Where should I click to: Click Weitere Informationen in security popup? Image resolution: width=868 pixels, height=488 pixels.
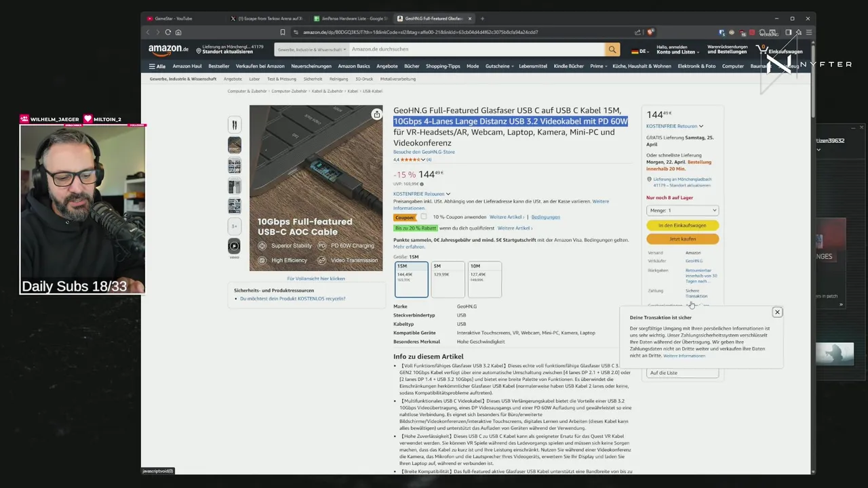pyautogui.click(x=684, y=355)
